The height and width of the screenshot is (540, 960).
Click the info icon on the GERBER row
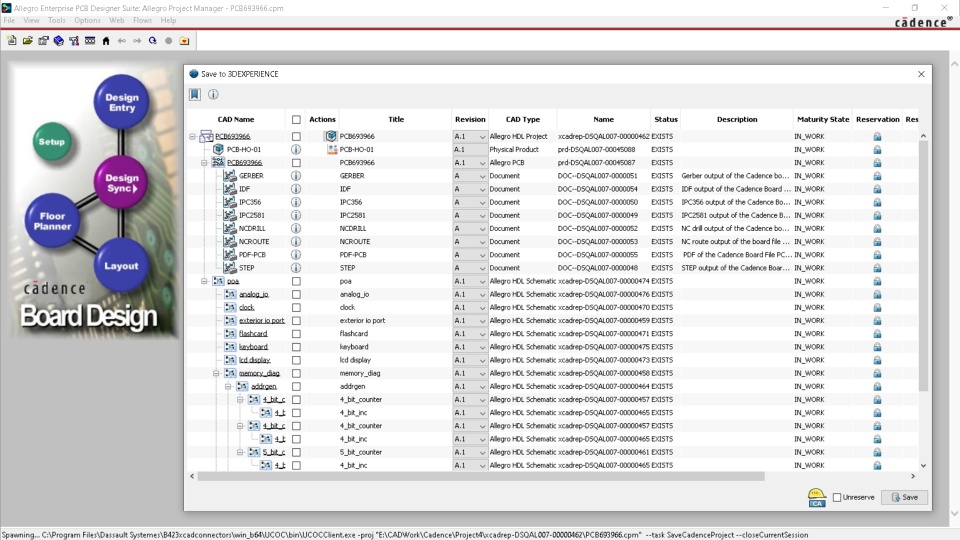tap(296, 176)
